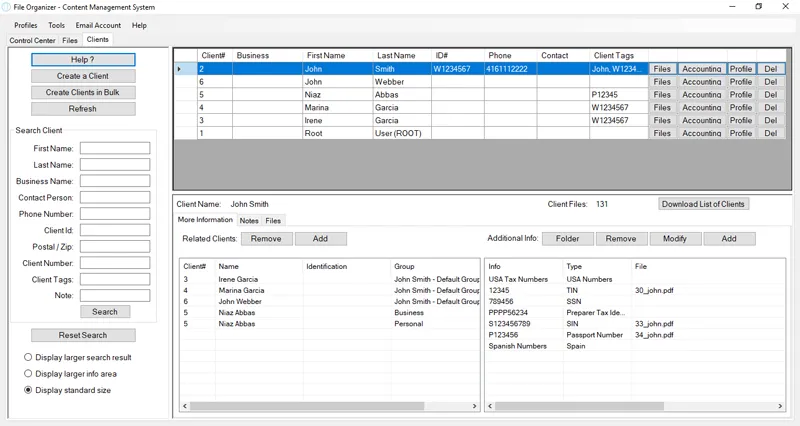
Task: Click the Additional Info Remove button
Action: point(621,239)
